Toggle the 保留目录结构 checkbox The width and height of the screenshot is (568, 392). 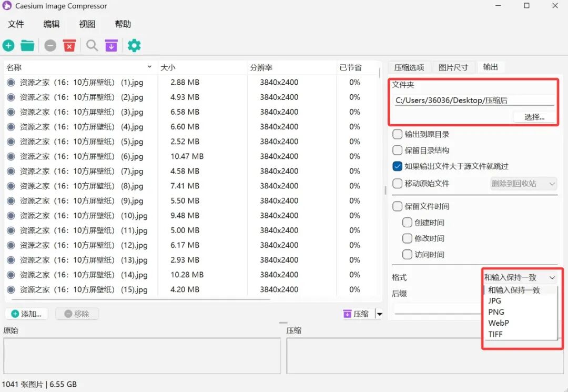pyautogui.click(x=398, y=150)
